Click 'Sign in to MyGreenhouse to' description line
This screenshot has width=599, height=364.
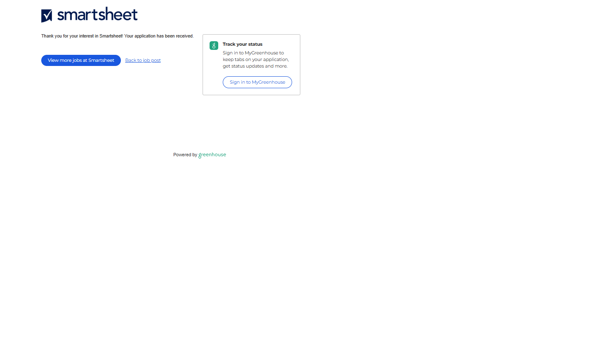pyautogui.click(x=253, y=53)
